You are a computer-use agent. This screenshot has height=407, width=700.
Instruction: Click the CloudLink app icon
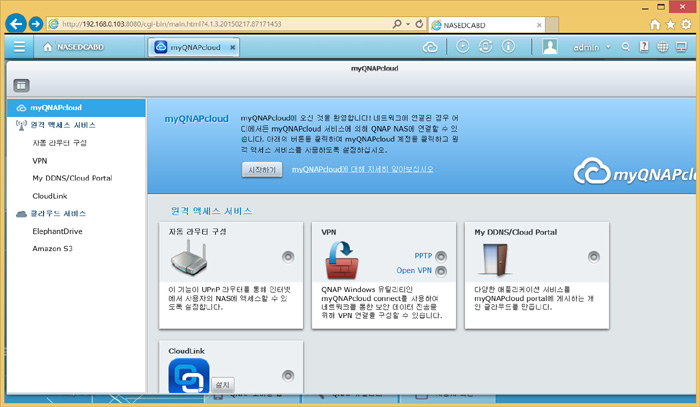pyautogui.click(x=189, y=376)
